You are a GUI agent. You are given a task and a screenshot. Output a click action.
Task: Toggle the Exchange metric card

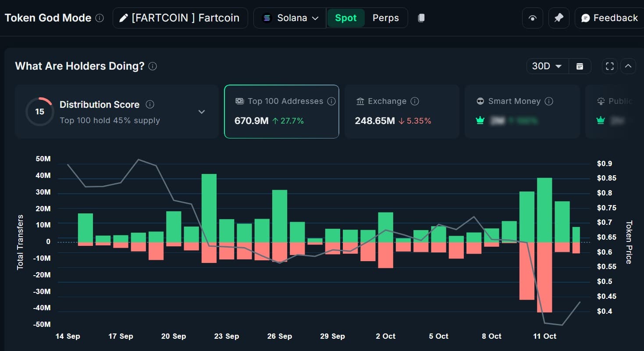click(x=402, y=111)
